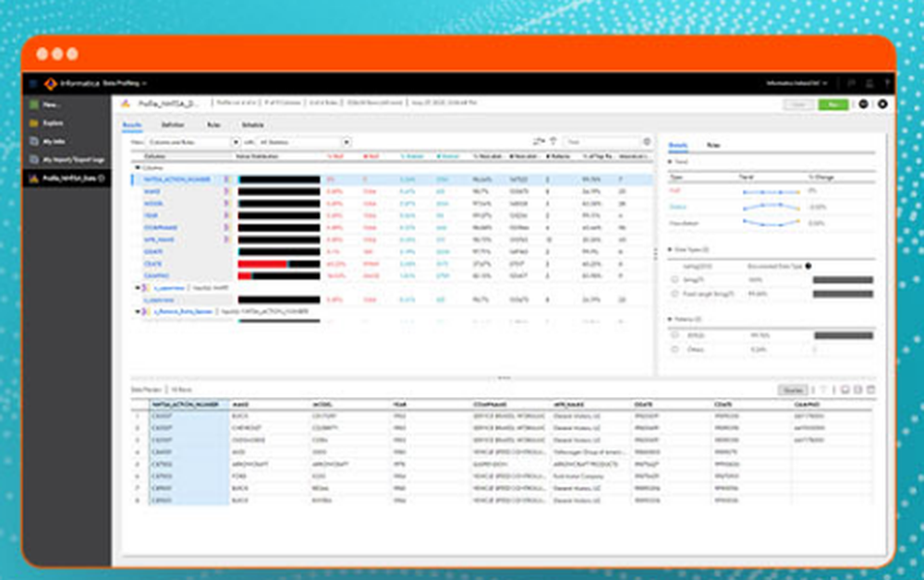The image size is (924, 580).
Task: Click the Documented Data Type info icon
Action: pyautogui.click(x=808, y=266)
